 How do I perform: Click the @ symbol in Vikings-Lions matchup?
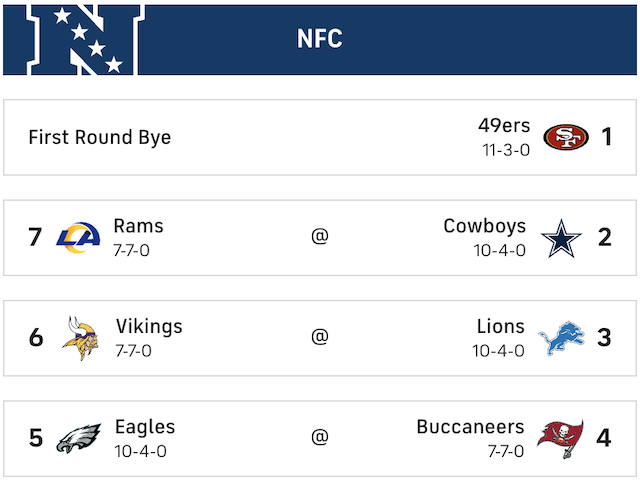click(320, 337)
